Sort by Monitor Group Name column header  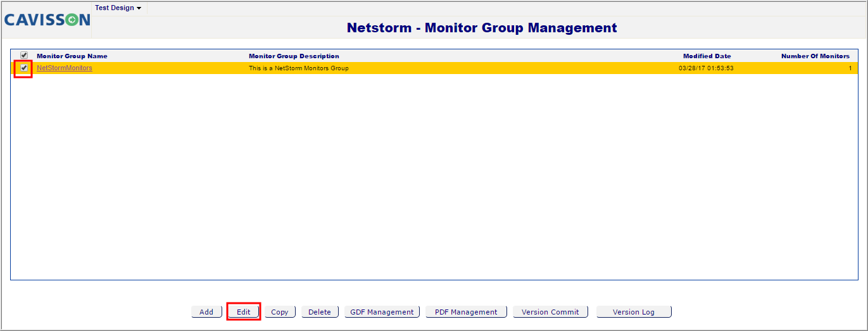coord(72,56)
